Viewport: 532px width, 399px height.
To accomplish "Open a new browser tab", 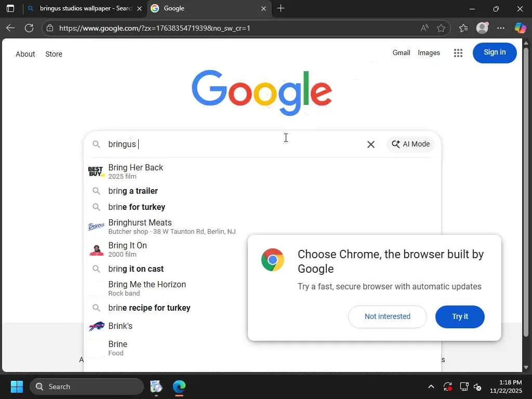I will (281, 8).
